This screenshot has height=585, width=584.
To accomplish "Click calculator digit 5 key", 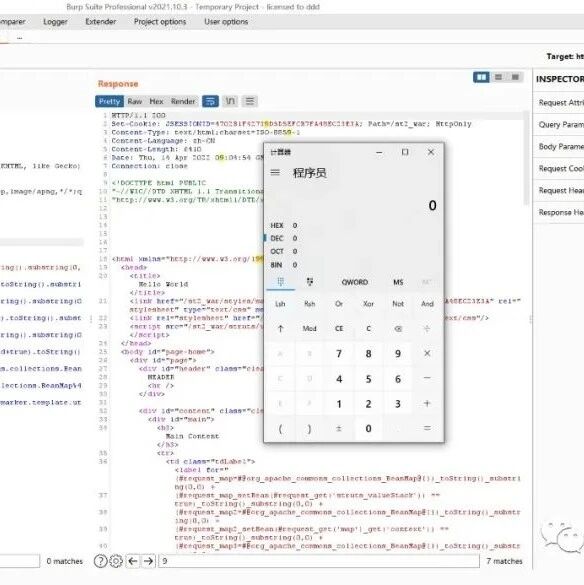I will [368, 379].
